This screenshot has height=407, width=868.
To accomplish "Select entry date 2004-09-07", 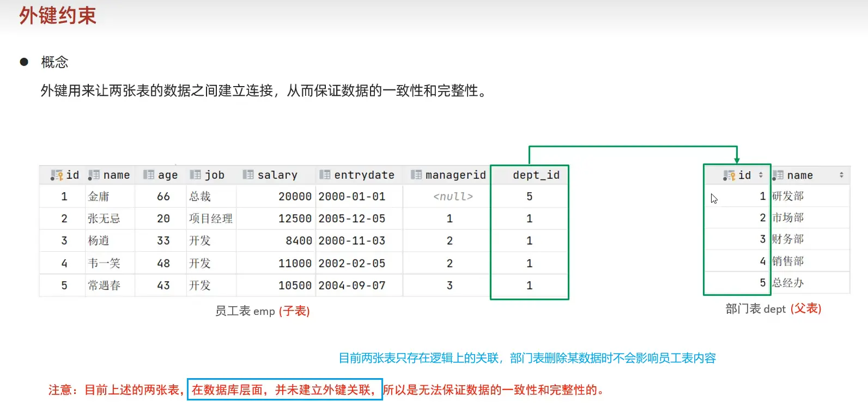I will tap(352, 285).
